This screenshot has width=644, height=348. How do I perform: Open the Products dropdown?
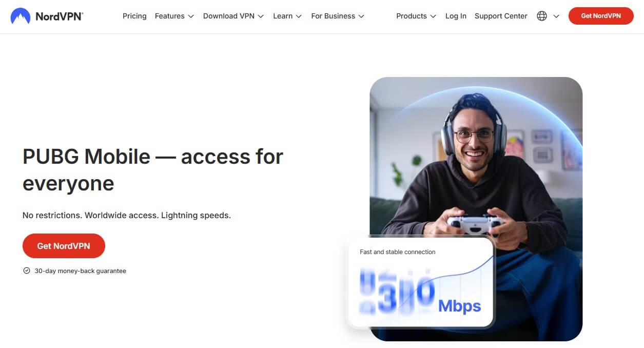point(416,16)
